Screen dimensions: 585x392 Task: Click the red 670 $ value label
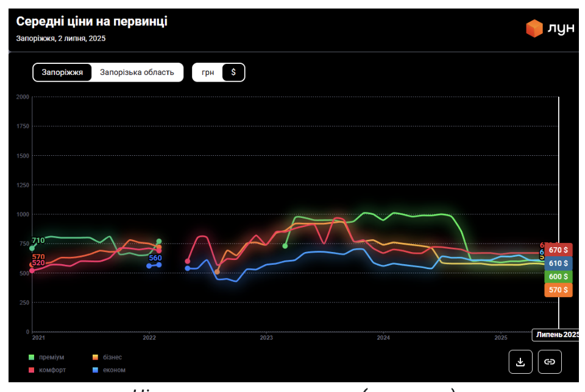pos(558,250)
